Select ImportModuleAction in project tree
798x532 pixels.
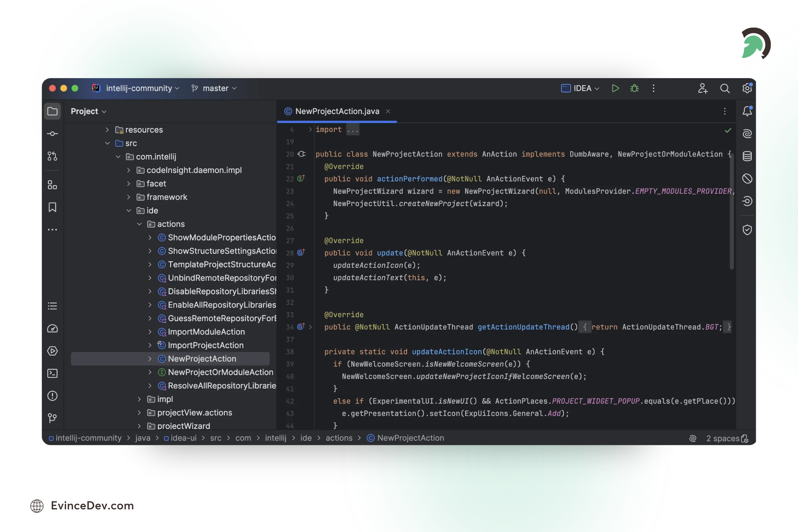(206, 332)
